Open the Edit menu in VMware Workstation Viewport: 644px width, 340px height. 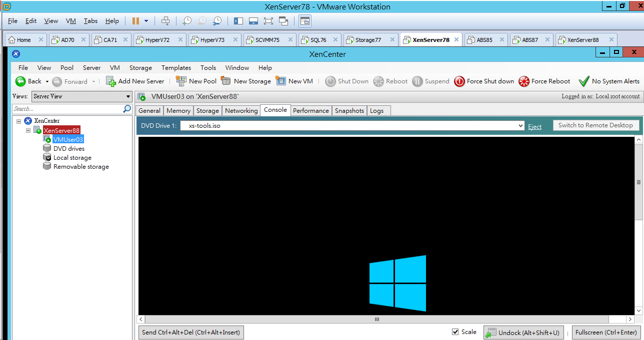click(31, 21)
